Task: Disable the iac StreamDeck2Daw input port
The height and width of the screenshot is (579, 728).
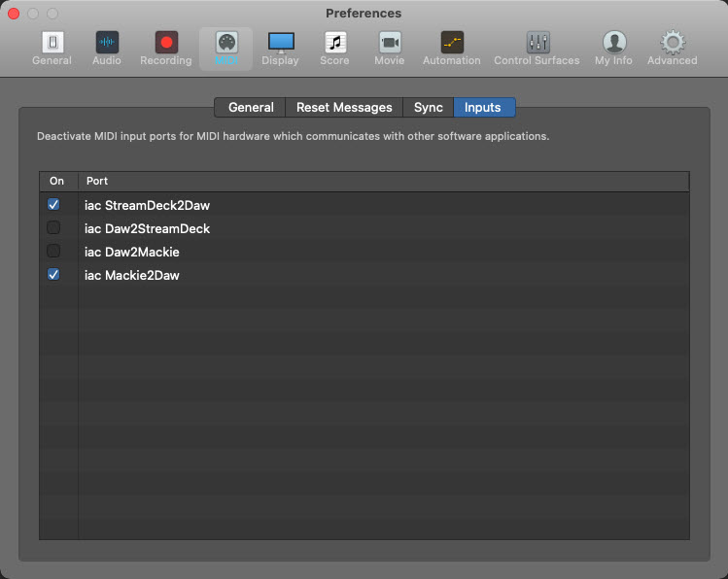Action: pyautogui.click(x=53, y=205)
